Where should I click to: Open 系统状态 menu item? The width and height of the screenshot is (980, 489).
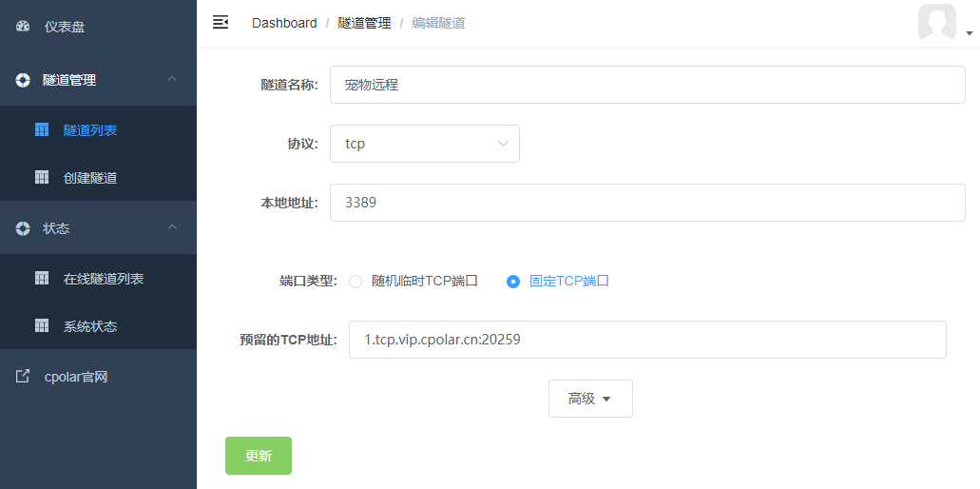pos(98,325)
